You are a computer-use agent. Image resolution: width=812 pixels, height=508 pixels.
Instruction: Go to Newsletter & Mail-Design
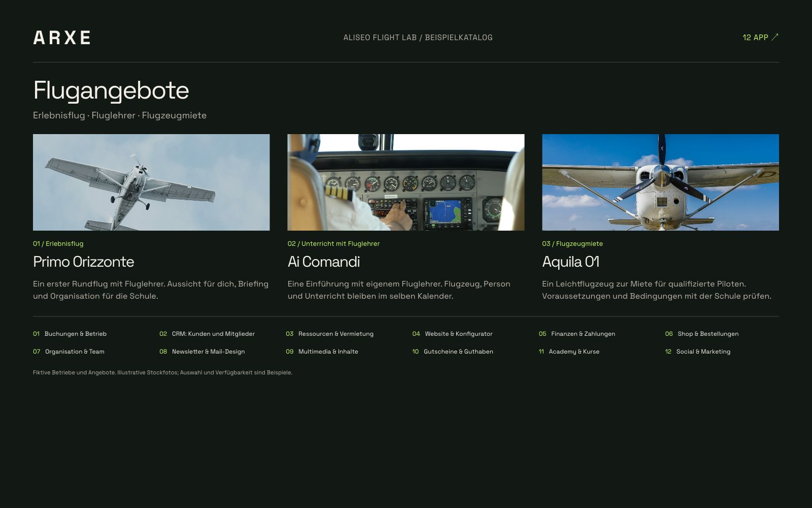[202, 352]
